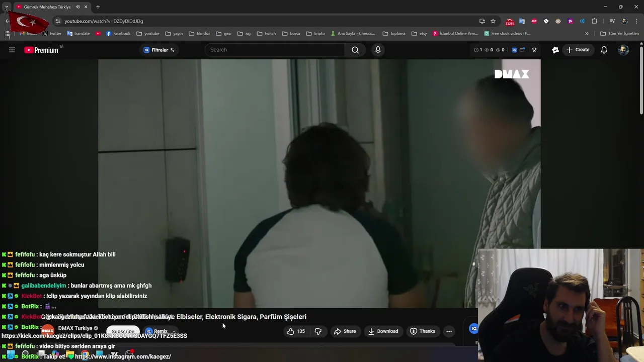This screenshot has height=362, width=644.
Task: Go to YouTube Premium home logo
Action: click(41, 50)
